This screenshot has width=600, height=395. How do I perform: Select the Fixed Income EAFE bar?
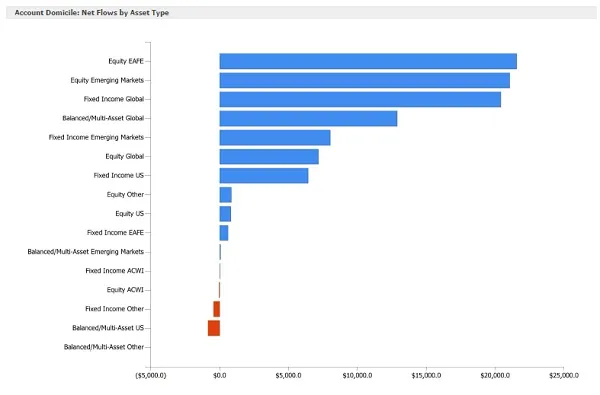click(x=224, y=233)
